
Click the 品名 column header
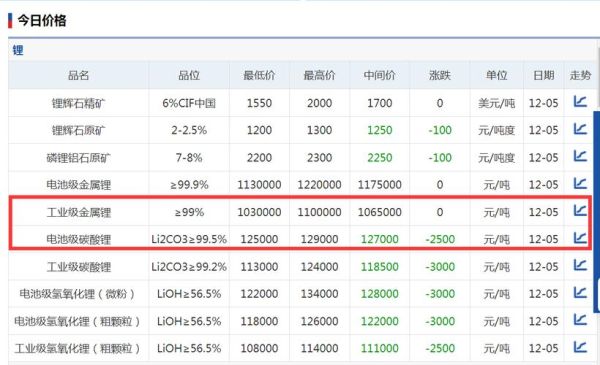pos(78,75)
